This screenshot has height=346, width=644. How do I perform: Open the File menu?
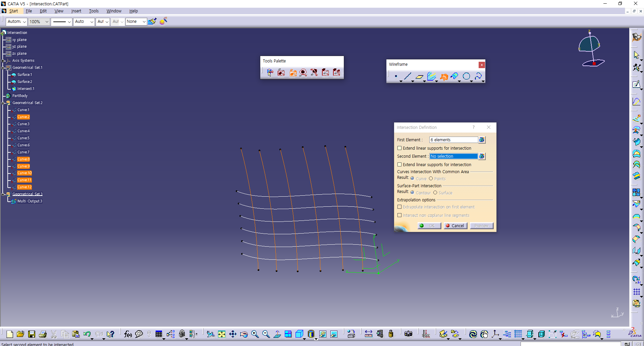29,11
